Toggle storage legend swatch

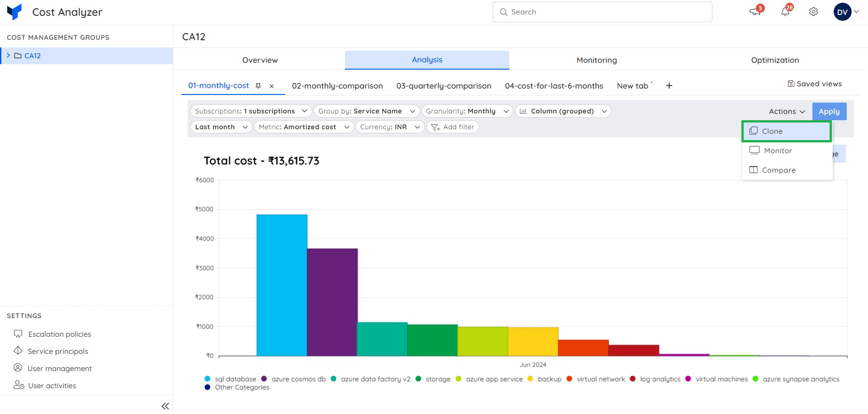pyautogui.click(x=418, y=379)
